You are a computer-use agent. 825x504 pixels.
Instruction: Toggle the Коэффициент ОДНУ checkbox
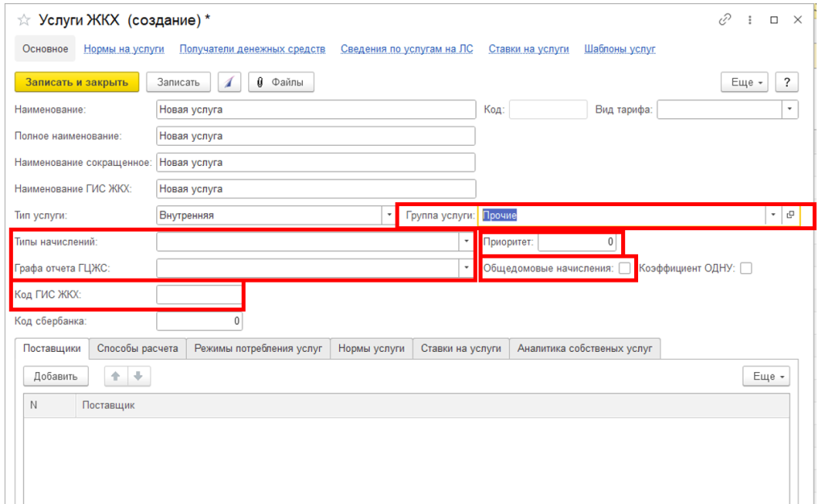(x=746, y=269)
